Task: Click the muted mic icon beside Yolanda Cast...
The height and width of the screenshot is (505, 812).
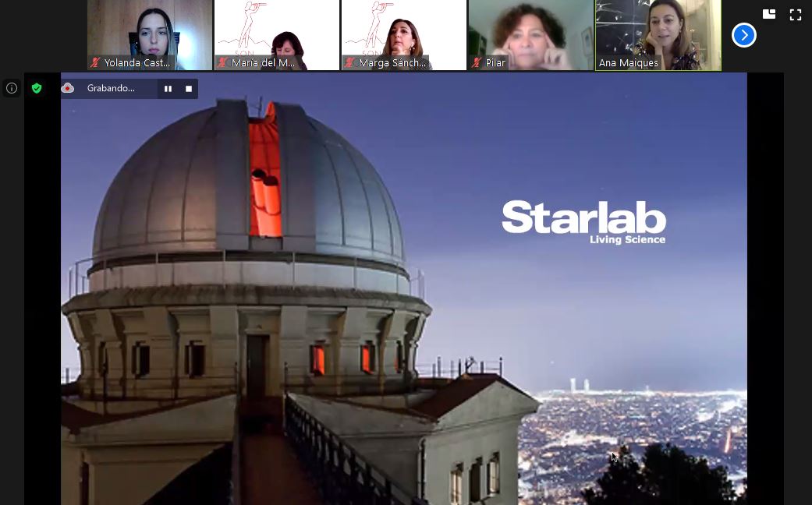Action: tap(95, 62)
